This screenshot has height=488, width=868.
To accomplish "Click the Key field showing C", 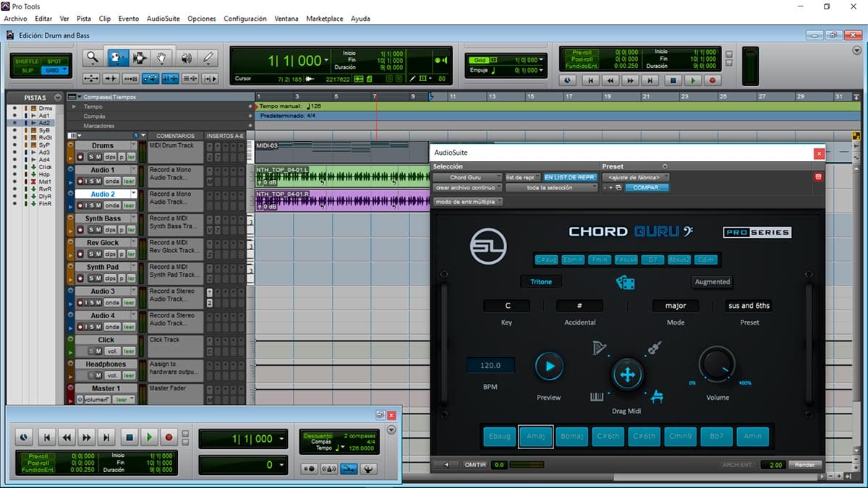I will (507, 306).
